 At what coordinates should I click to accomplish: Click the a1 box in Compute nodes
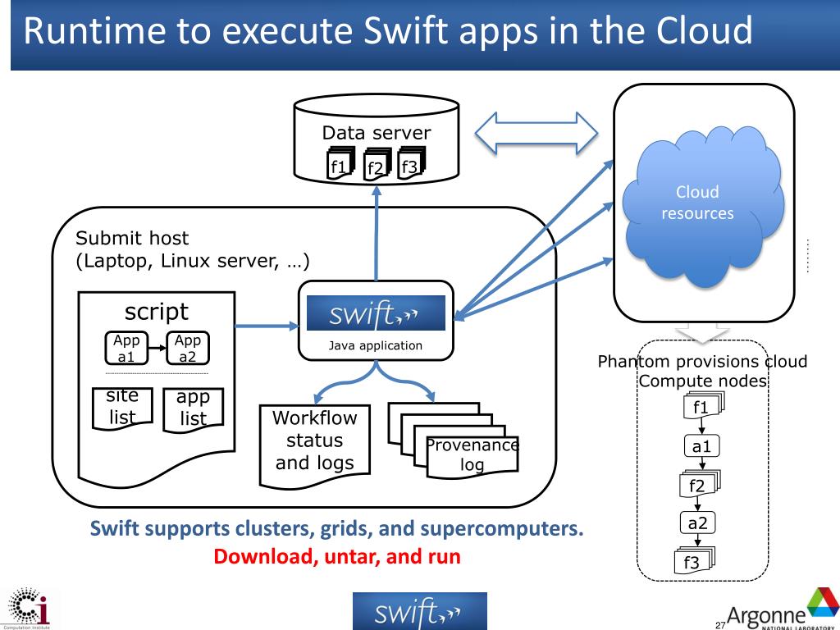(x=701, y=445)
